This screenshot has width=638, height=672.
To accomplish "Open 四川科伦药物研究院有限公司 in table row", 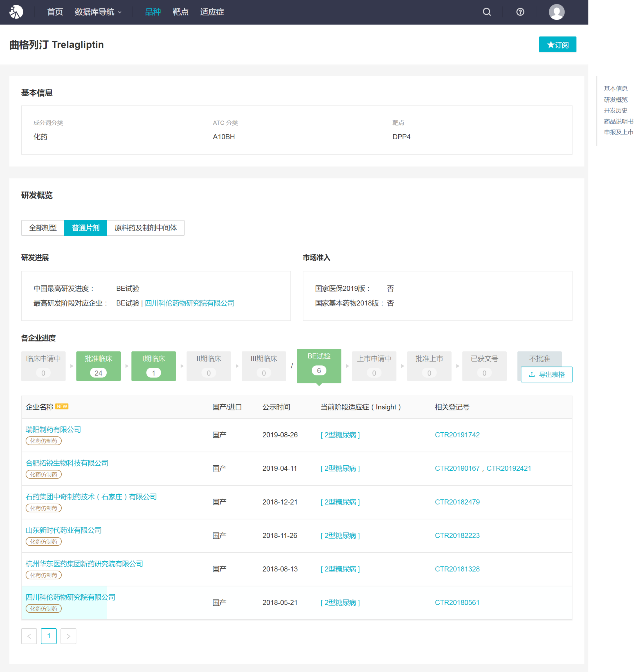I will coord(70,597).
